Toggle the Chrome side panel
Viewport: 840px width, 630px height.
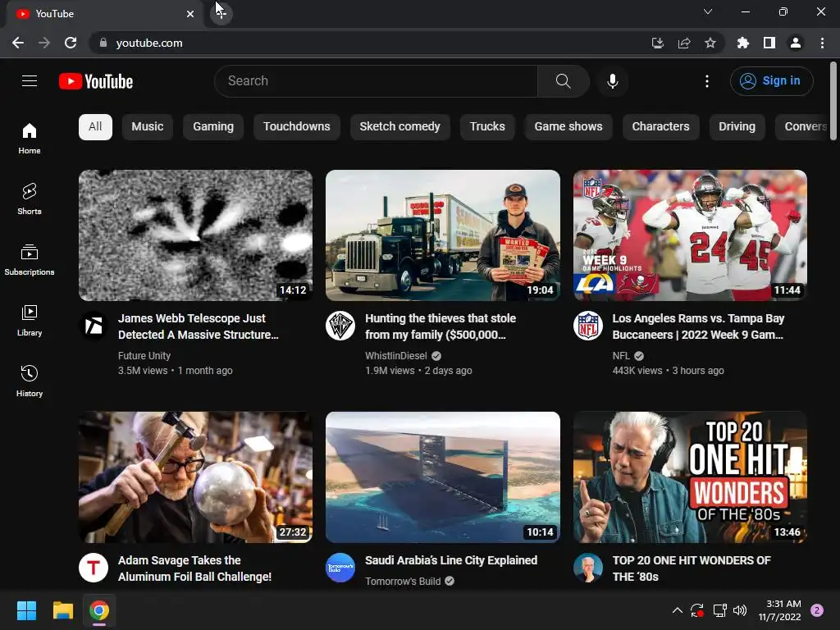pyautogui.click(x=769, y=43)
